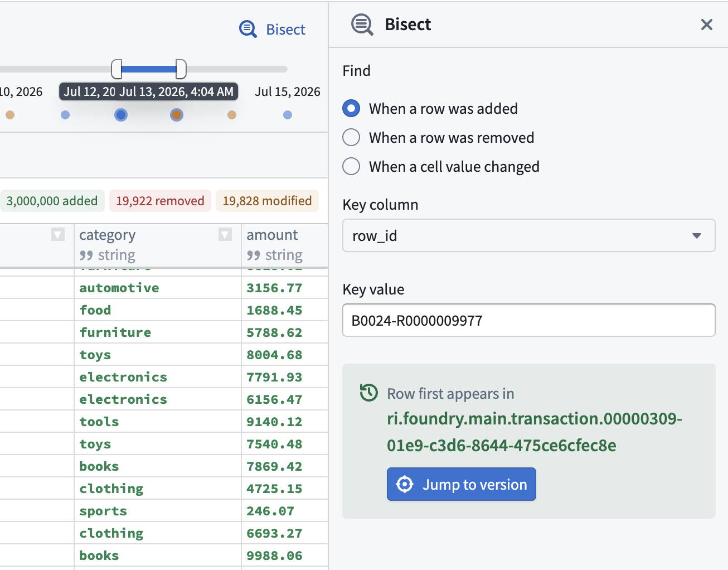Click the 'tools' category cell
This screenshot has width=728, height=570.
point(158,422)
